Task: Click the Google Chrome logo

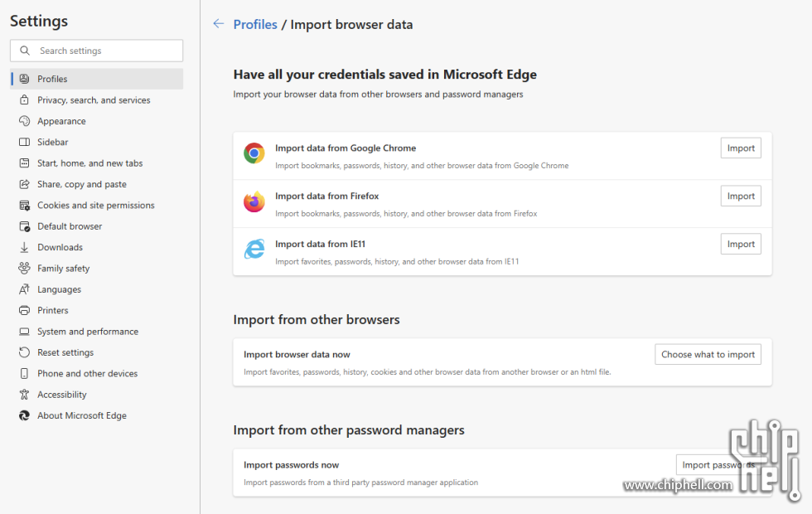Action: point(254,153)
